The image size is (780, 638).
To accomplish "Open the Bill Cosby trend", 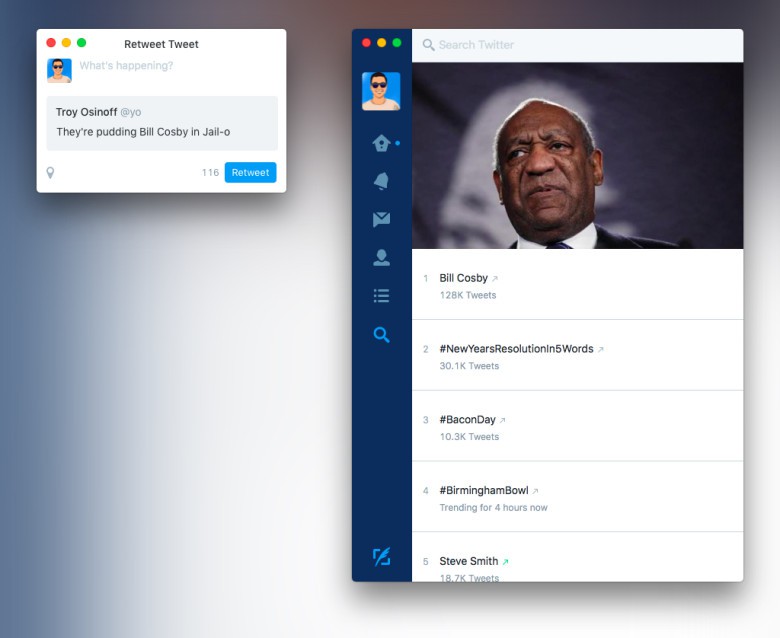I will [x=464, y=278].
